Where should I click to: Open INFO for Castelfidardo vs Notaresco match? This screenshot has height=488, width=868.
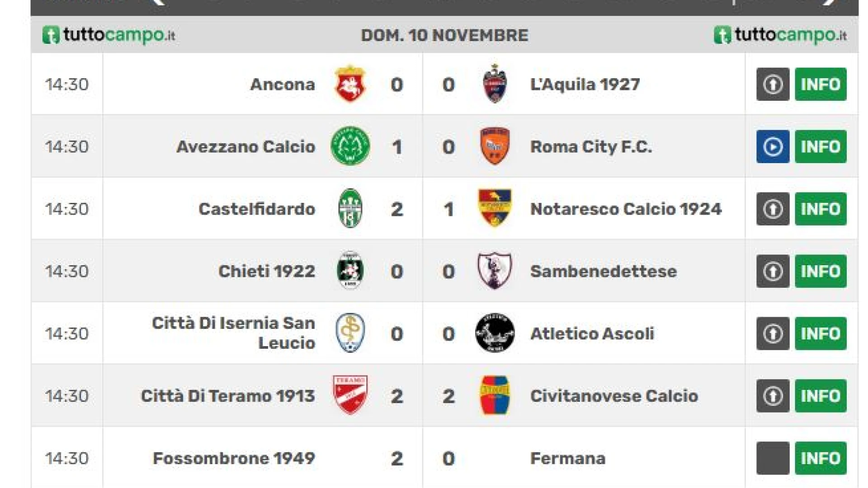821,209
